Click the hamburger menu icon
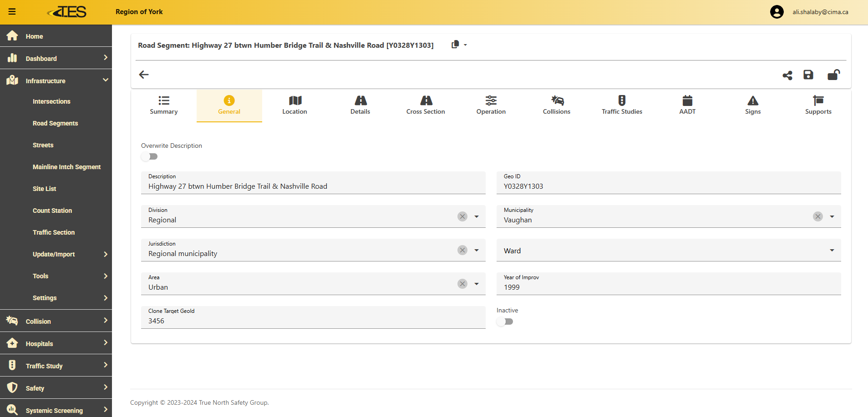 tap(12, 12)
